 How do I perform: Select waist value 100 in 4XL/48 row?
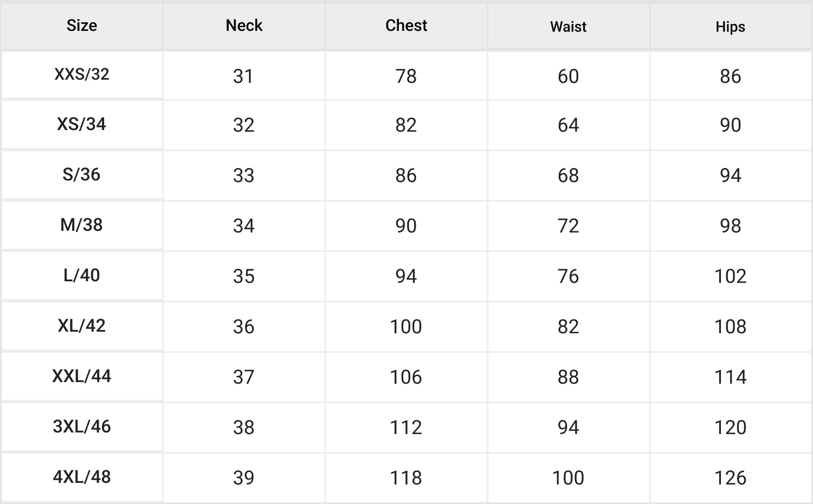pyautogui.click(x=568, y=478)
